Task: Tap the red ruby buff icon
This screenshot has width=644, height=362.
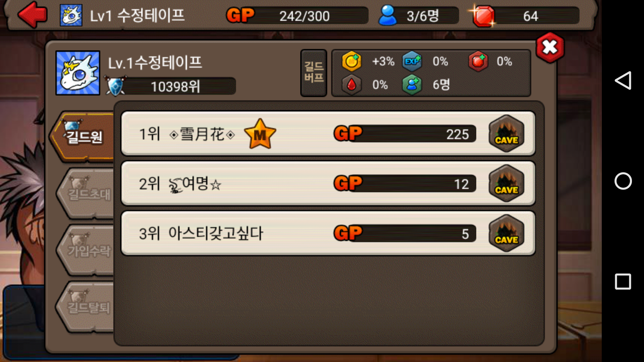Action: 478,62
